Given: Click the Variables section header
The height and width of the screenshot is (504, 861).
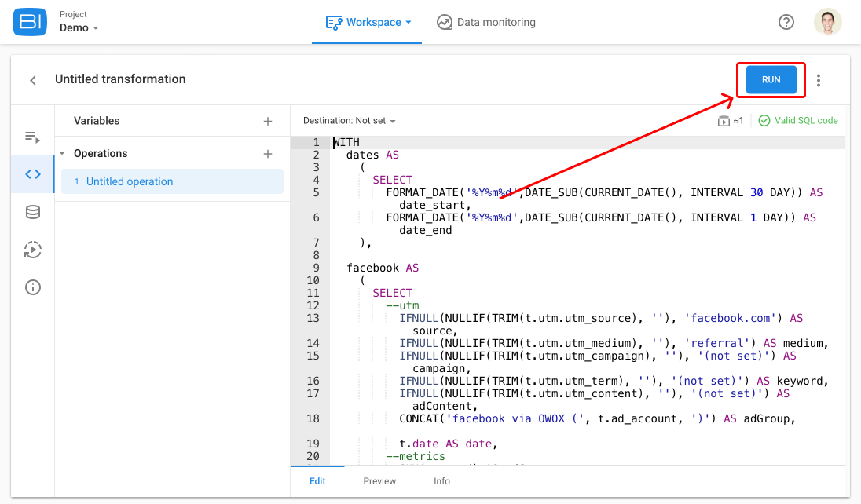Looking at the screenshot, I should pos(97,121).
